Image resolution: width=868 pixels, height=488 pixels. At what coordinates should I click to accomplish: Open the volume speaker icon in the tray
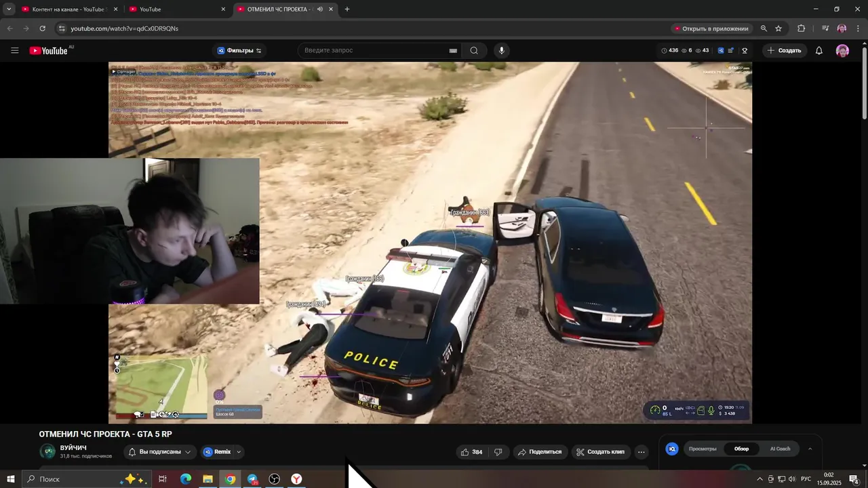tap(792, 479)
